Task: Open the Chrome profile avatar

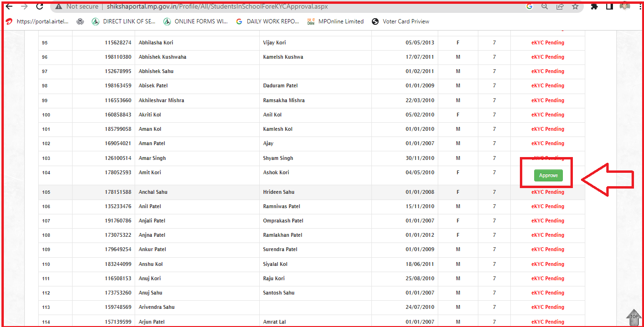Action: [x=624, y=6]
